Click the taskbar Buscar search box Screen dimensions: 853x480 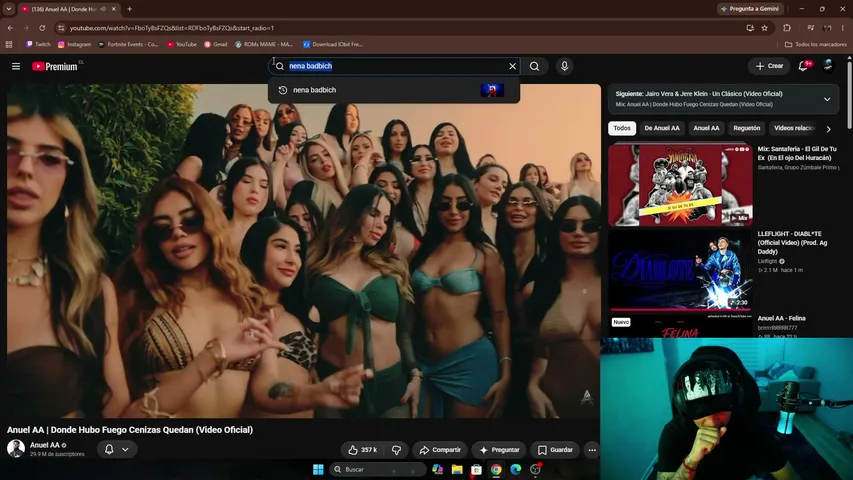(x=378, y=469)
